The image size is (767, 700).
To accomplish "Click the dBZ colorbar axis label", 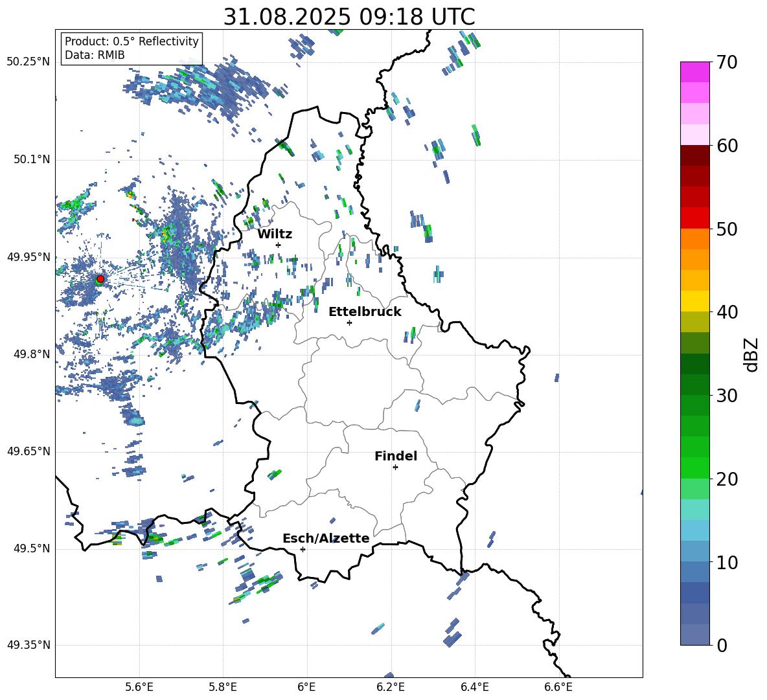I will coord(752,354).
